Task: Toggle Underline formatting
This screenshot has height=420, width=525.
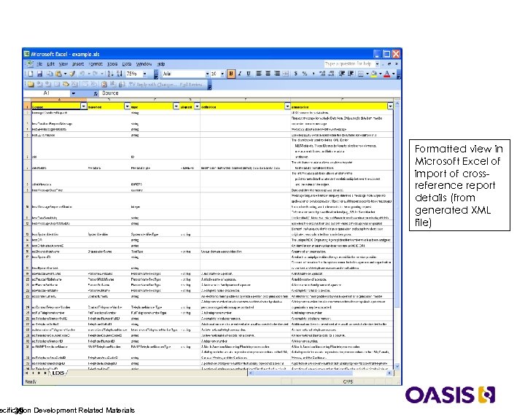Action: click(x=249, y=74)
